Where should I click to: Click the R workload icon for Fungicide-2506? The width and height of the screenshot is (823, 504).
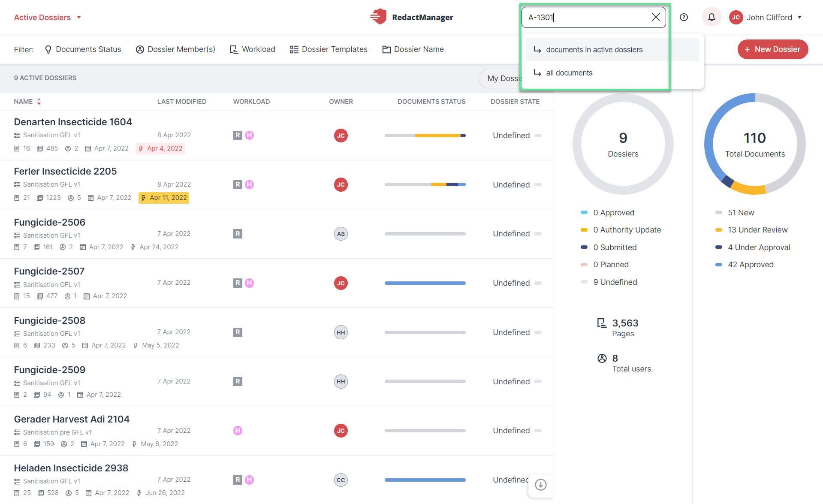pyautogui.click(x=238, y=234)
